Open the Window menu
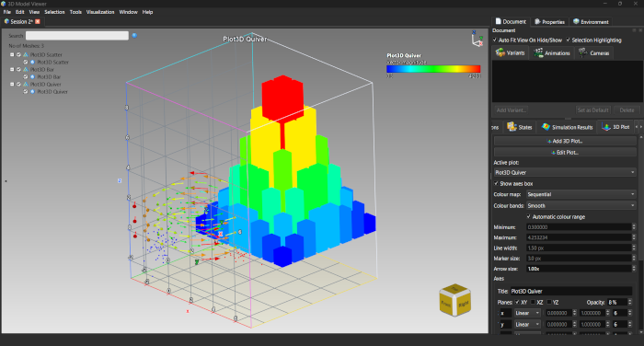The height and width of the screenshot is (346, 644). (x=128, y=12)
